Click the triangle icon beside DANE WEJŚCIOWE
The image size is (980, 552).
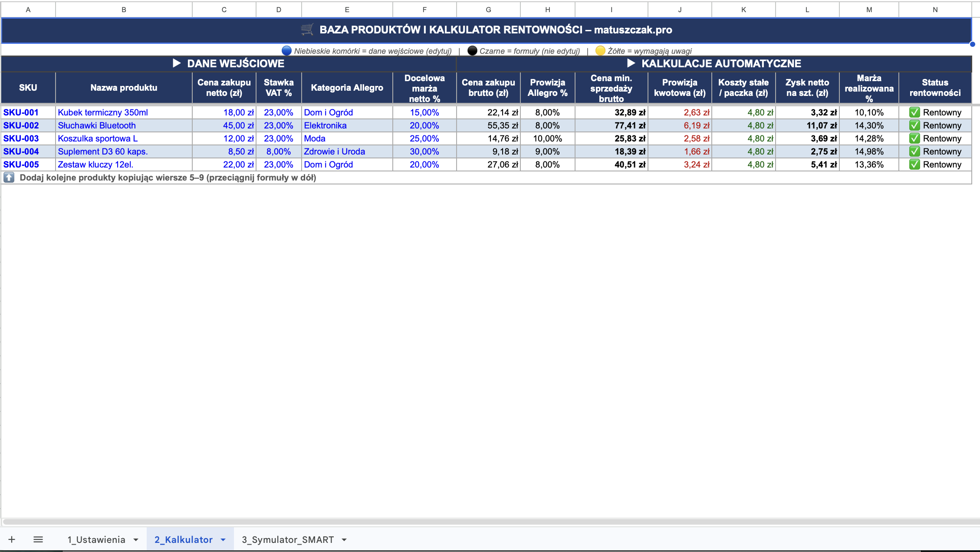tap(177, 63)
